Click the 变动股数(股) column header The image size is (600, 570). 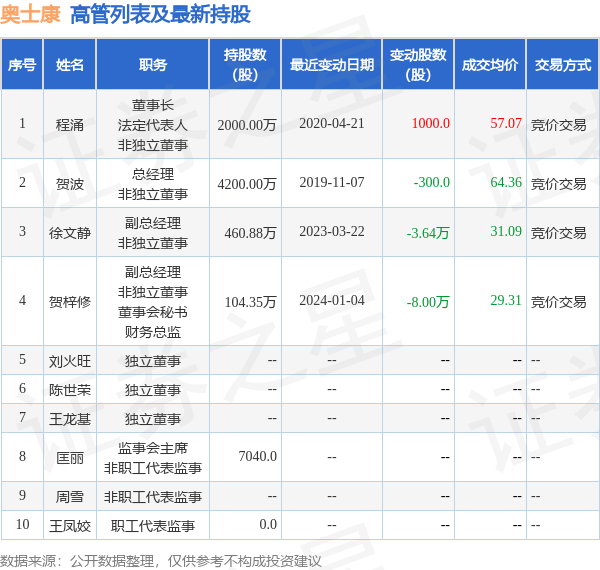(418, 64)
